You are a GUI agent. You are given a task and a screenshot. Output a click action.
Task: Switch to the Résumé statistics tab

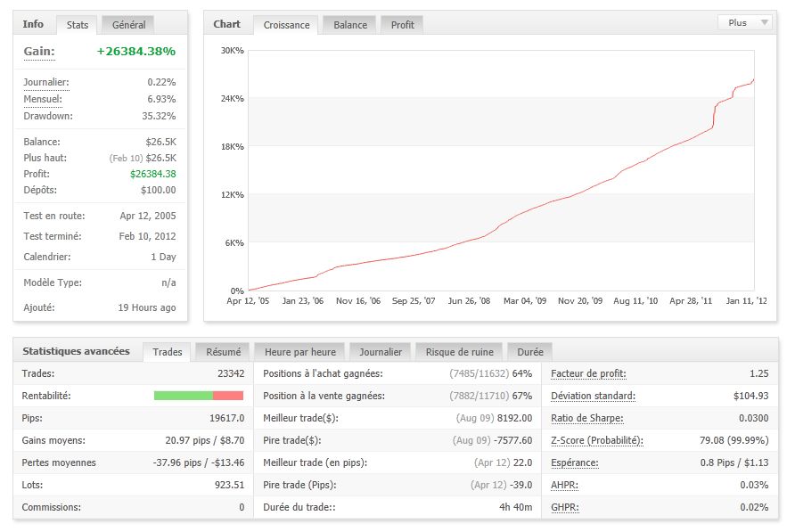point(222,352)
